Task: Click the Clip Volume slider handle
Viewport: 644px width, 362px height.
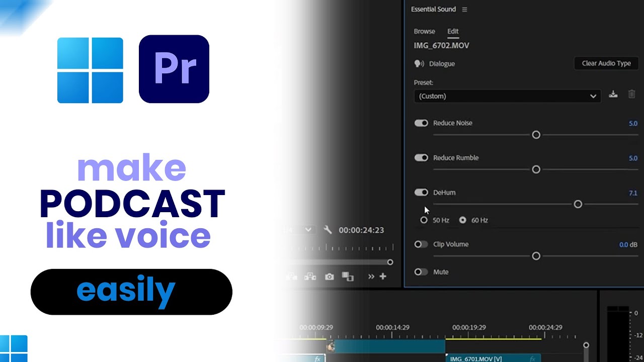Action: coord(536,256)
